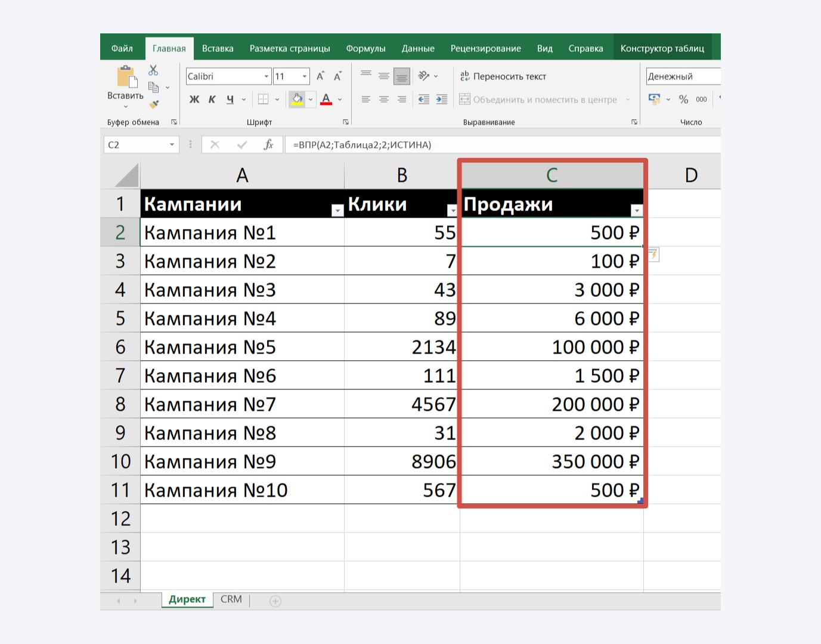Open the Кампании column filter dropdown

pos(337,210)
